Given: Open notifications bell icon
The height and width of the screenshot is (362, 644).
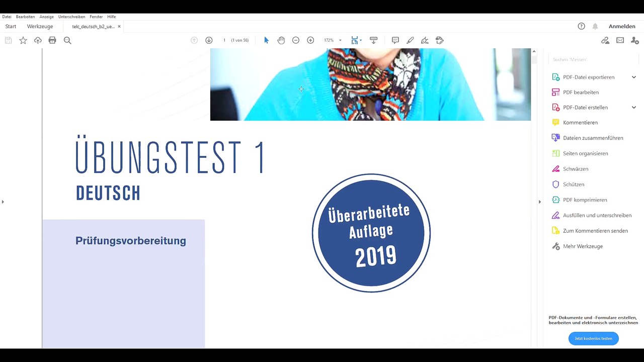Looking at the screenshot, I should (595, 26).
